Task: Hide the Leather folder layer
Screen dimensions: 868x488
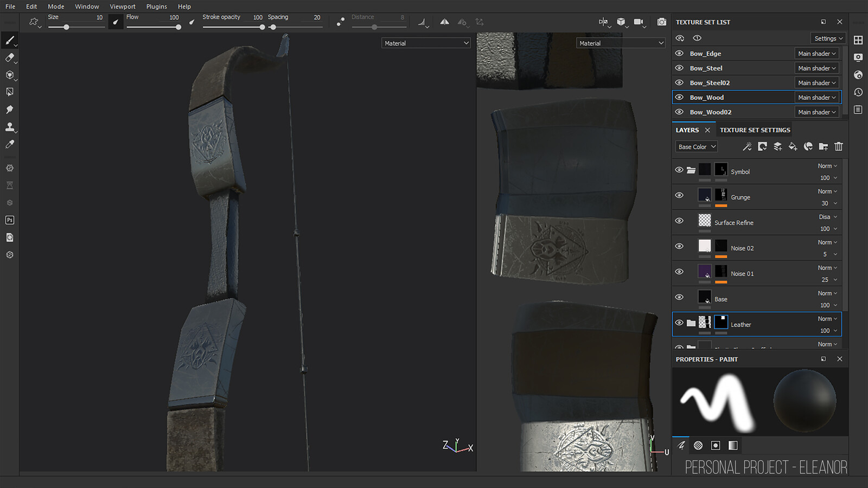Action: pyautogui.click(x=679, y=323)
